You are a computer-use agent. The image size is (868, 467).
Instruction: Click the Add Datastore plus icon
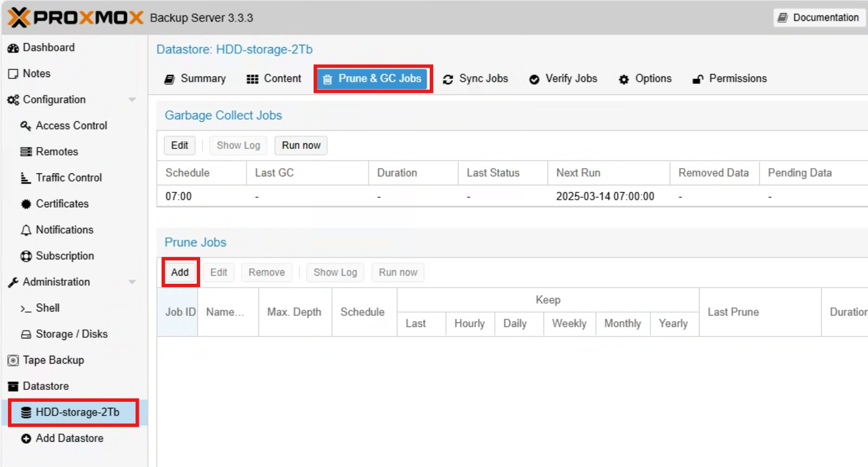click(26, 438)
